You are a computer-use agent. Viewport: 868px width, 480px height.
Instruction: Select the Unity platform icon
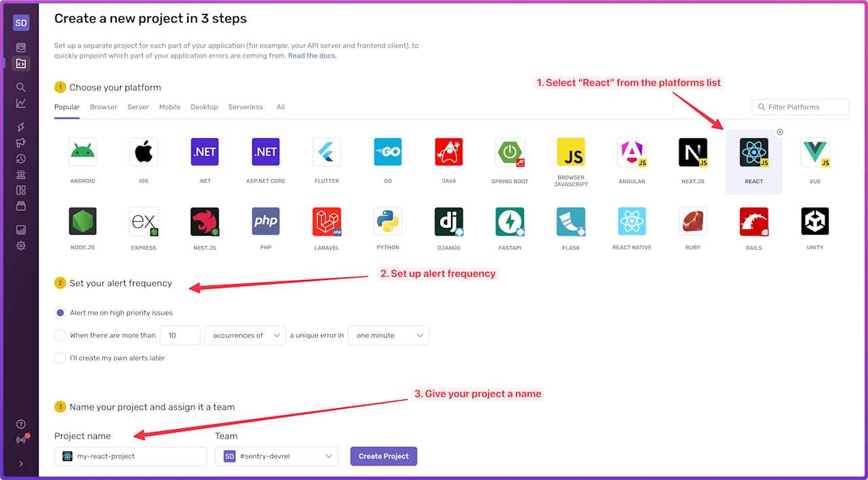pyautogui.click(x=815, y=221)
